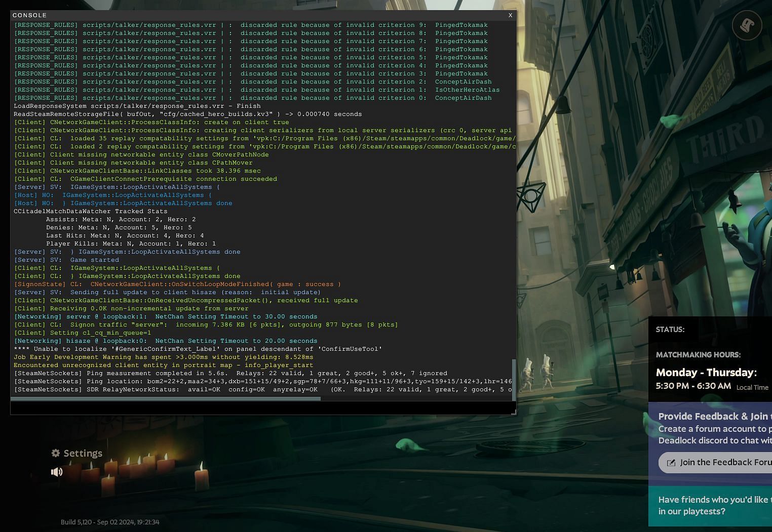Click the round emblem icon at top right
This screenshot has height=532, width=772.
(747, 25)
